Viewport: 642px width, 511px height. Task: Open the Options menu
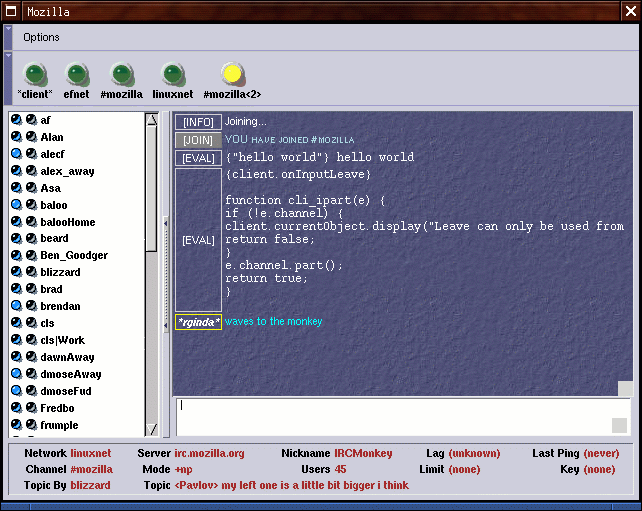pyautogui.click(x=41, y=37)
